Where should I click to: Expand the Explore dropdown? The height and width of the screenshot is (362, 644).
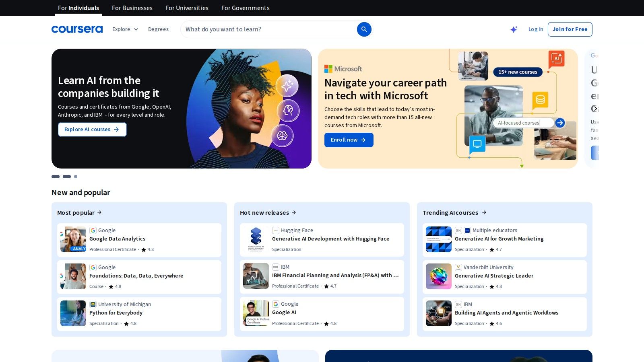[x=125, y=29]
